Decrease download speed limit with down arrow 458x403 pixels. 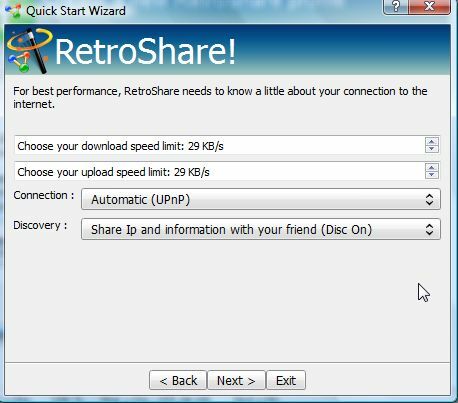(432, 149)
